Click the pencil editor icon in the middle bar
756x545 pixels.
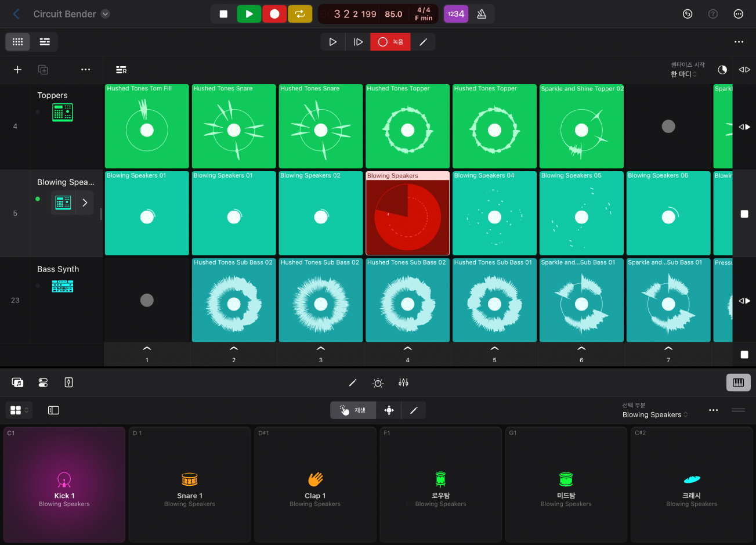coord(353,382)
